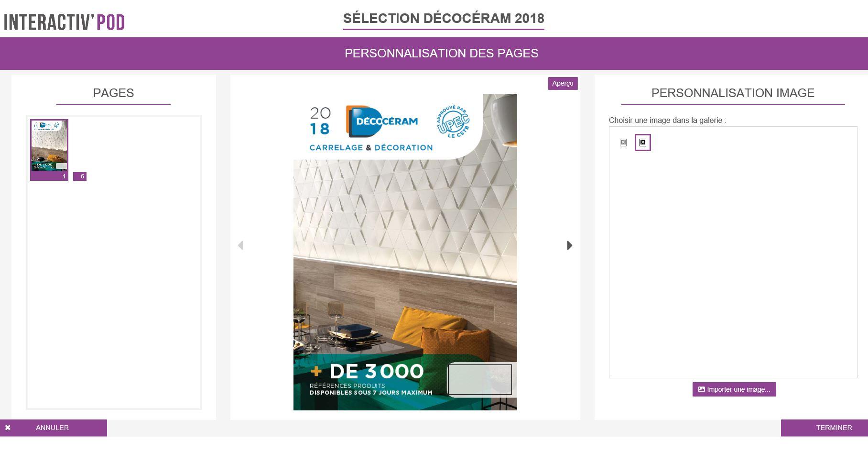Click the SÉLECTION DÉCOCÉRAM 2018 title
The height and width of the screenshot is (452, 868).
coord(444,18)
